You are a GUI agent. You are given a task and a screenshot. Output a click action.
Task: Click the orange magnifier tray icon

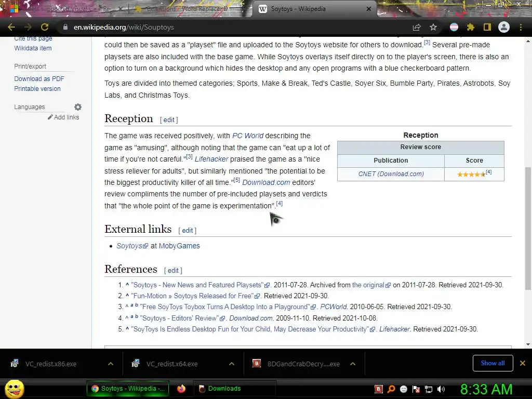click(x=391, y=389)
